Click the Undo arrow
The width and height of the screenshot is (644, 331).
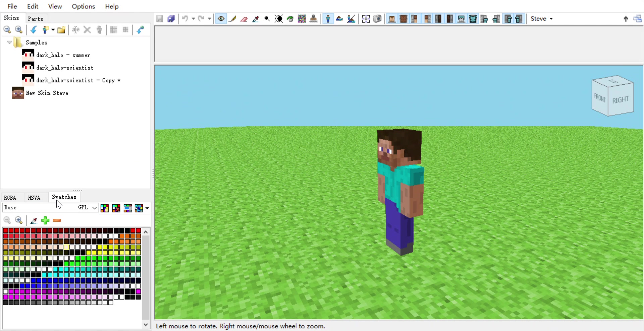185,19
